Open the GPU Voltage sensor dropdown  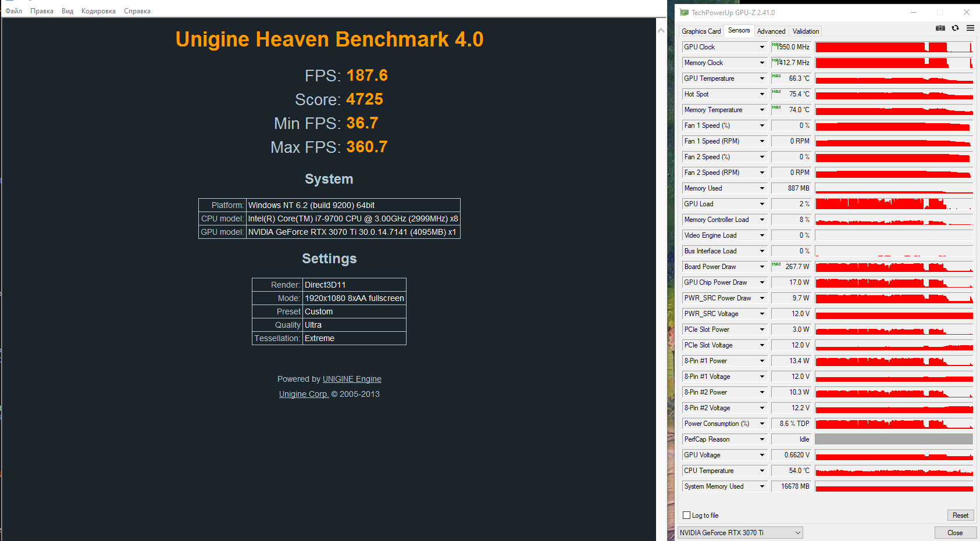pyautogui.click(x=762, y=455)
